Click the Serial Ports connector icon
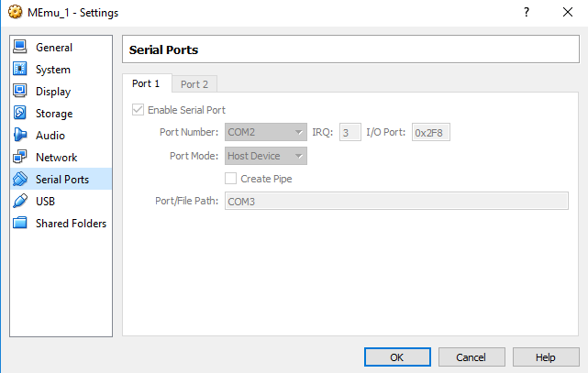Viewport: 588px width, 373px height. click(x=20, y=180)
